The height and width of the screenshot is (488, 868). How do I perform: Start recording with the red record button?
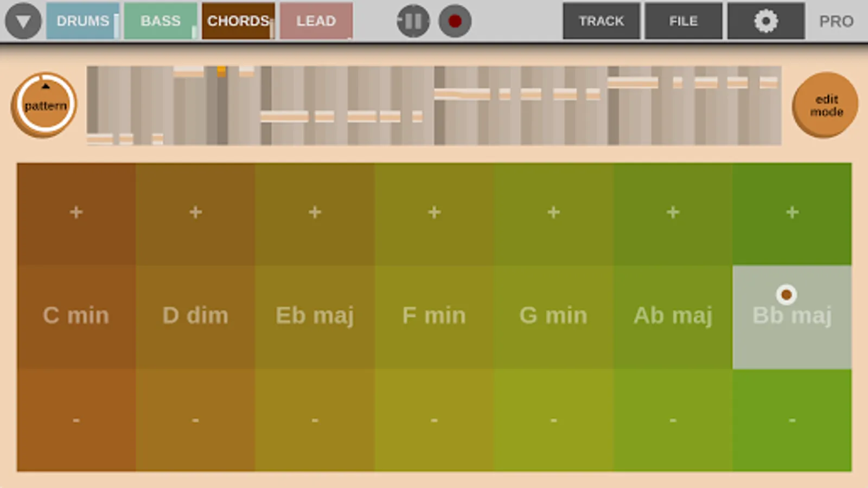(455, 22)
